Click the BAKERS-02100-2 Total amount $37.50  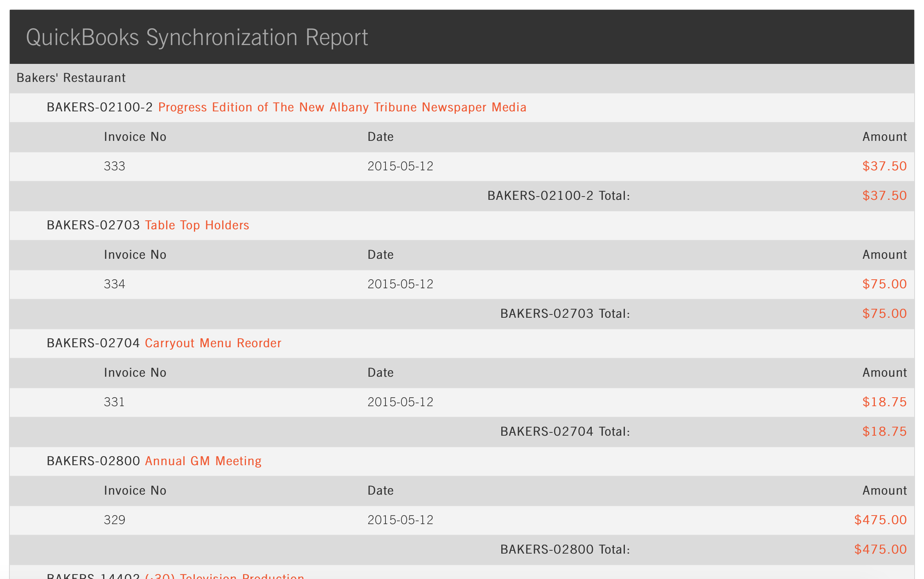[x=884, y=196]
